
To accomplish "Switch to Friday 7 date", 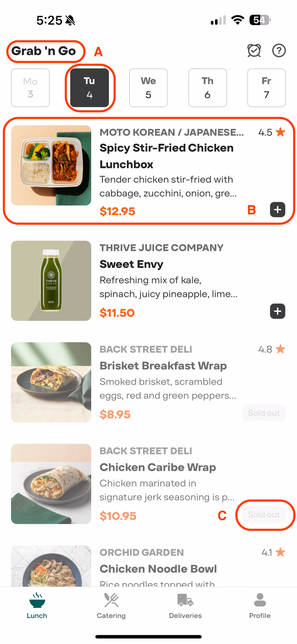I will (x=267, y=88).
